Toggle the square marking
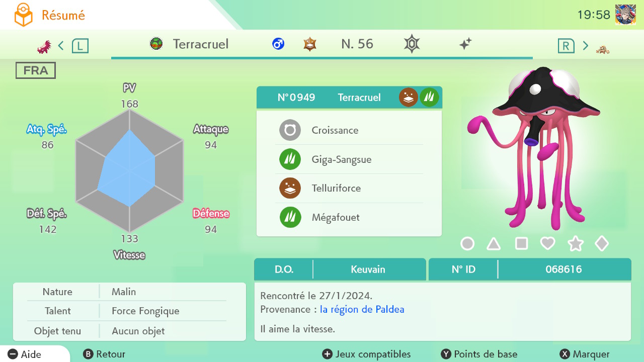 coord(522,244)
